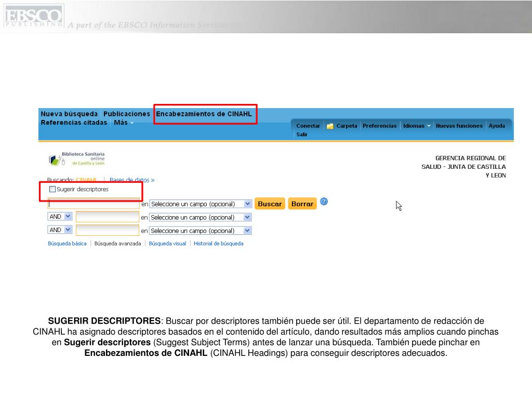Switch to Búsqueda avanzada
Screen dimensions: 532x399
click(x=118, y=244)
